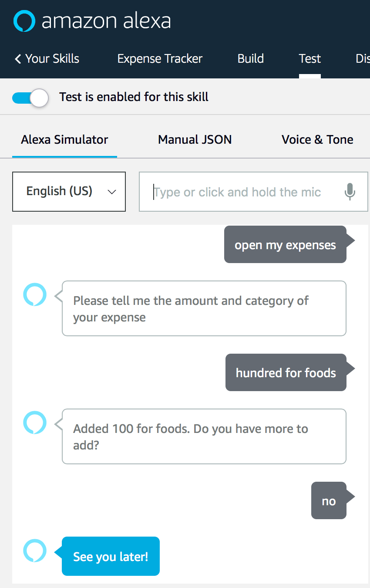Click Alexa avatar next to 'Added 100' reply
This screenshot has height=588, width=370.
pyautogui.click(x=35, y=422)
